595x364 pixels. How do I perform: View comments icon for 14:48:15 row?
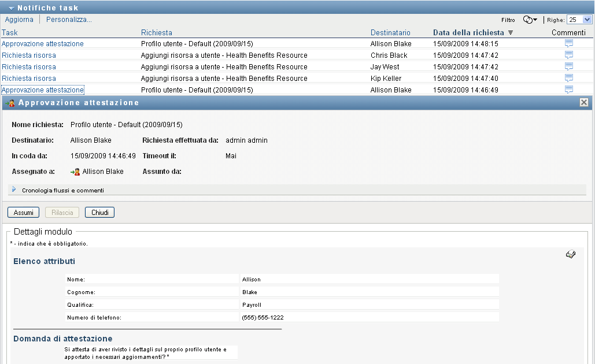tap(568, 43)
